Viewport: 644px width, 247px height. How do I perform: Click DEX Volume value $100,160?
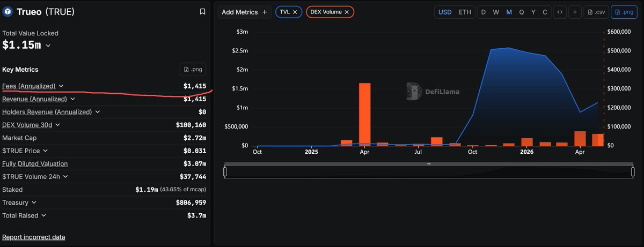click(x=191, y=125)
